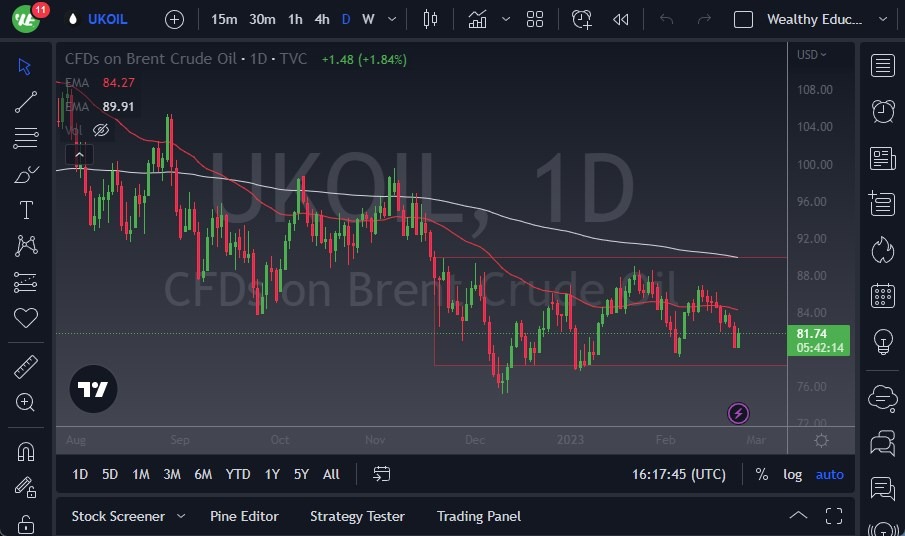Toggle the auto scale option
This screenshot has width=905, height=536.
click(829, 474)
